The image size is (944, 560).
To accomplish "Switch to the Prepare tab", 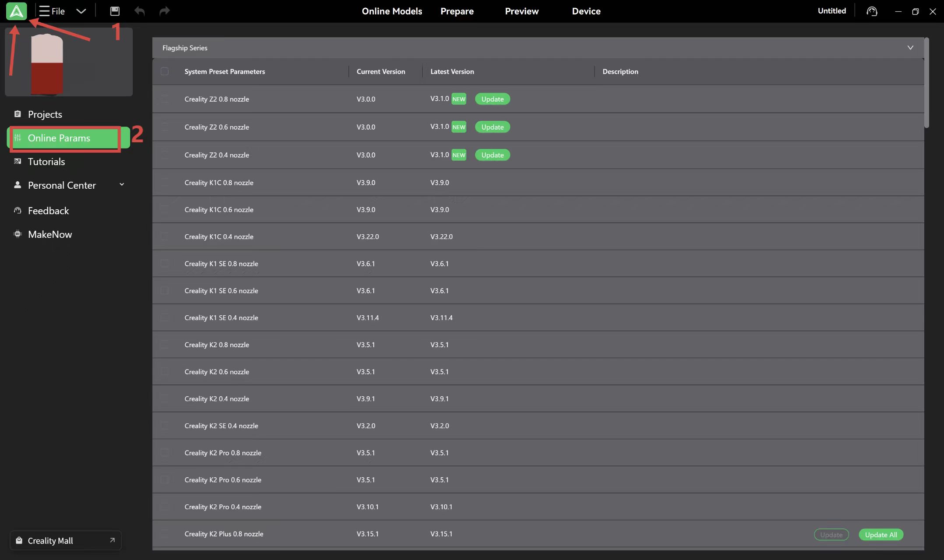I will (457, 11).
